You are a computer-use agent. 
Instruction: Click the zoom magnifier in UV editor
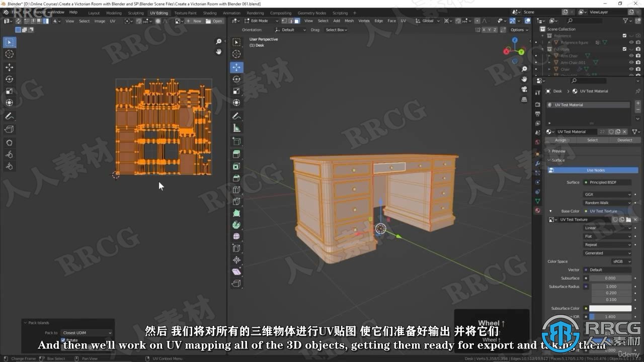[219, 42]
